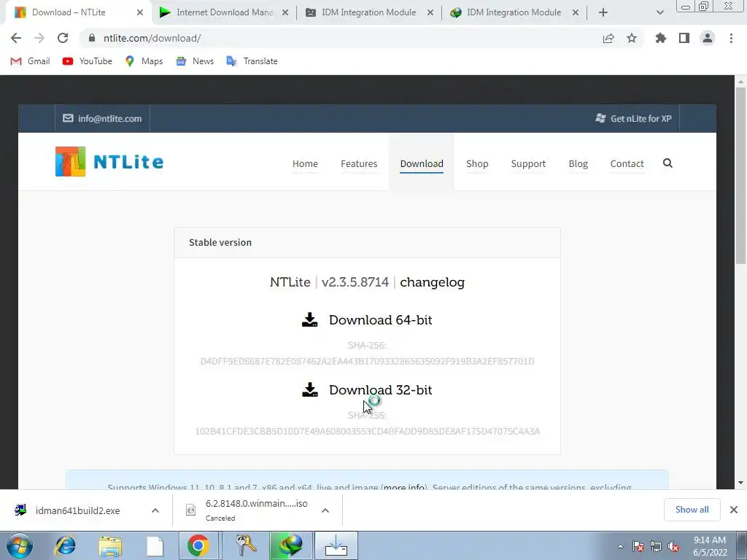The height and width of the screenshot is (560, 747).
Task: Click the 32-bit download tray icon
Action: click(309, 390)
